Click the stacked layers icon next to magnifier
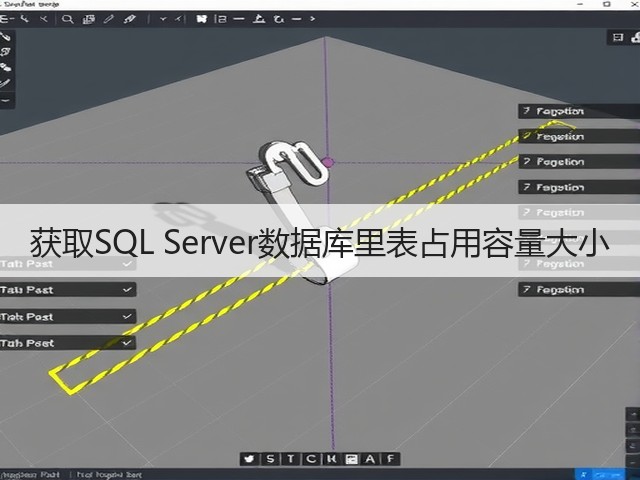Screen dimensions: 640x480 [x=89, y=19]
